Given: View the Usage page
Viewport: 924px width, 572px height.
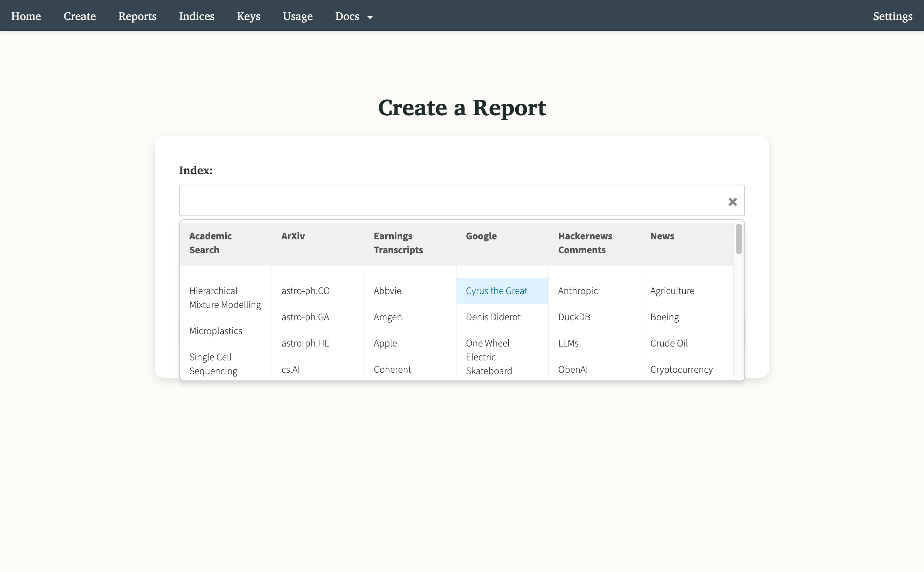Looking at the screenshot, I should (x=297, y=16).
